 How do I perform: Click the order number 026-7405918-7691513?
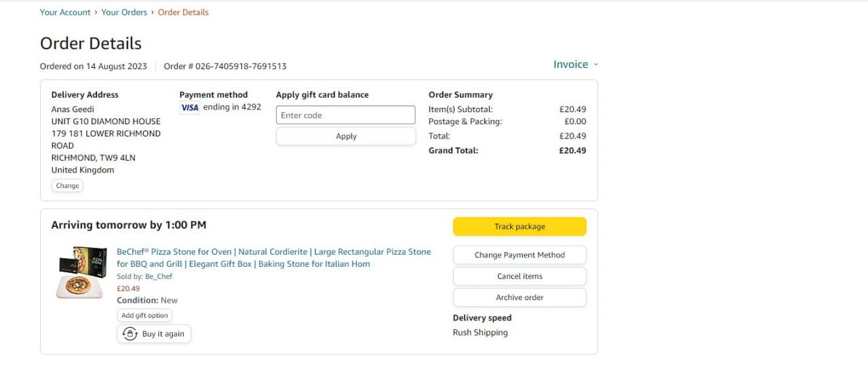tap(241, 67)
